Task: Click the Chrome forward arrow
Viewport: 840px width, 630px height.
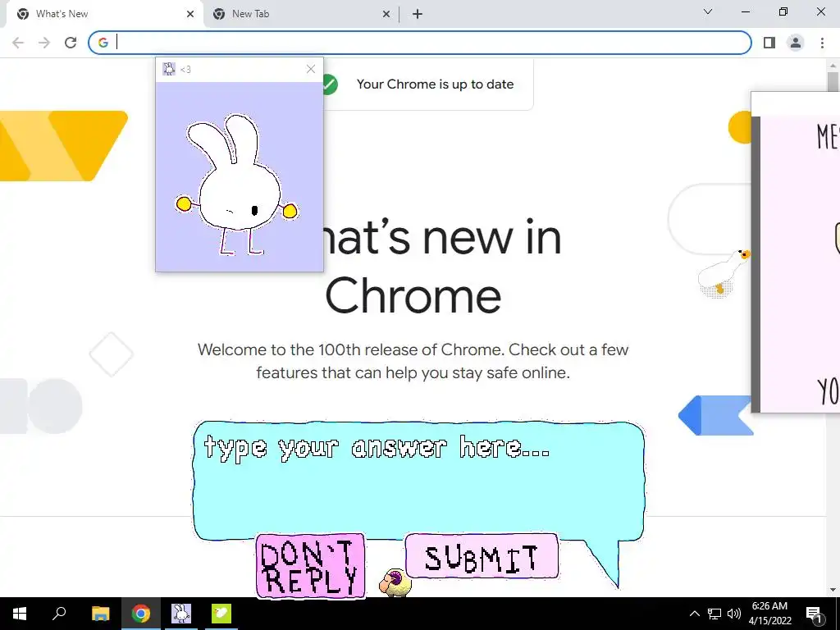Action: (44, 43)
